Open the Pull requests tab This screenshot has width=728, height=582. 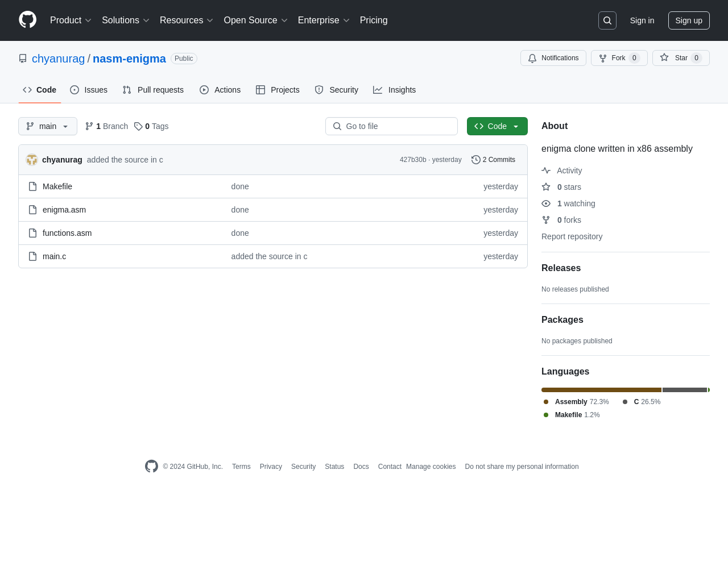[x=153, y=90]
